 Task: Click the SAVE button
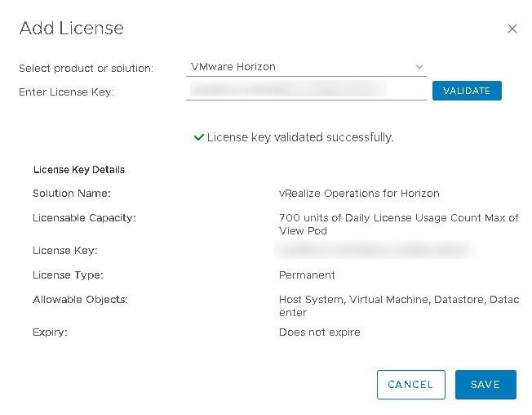[485, 385]
